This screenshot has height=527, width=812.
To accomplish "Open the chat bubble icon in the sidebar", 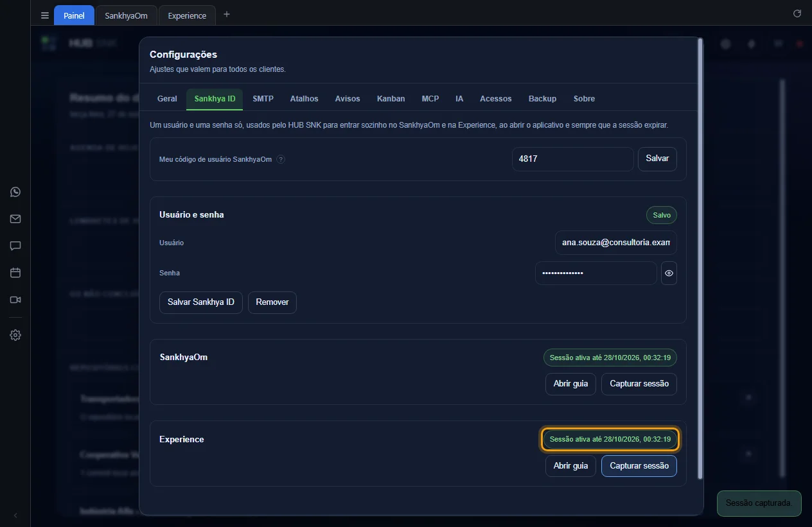I will (15, 246).
